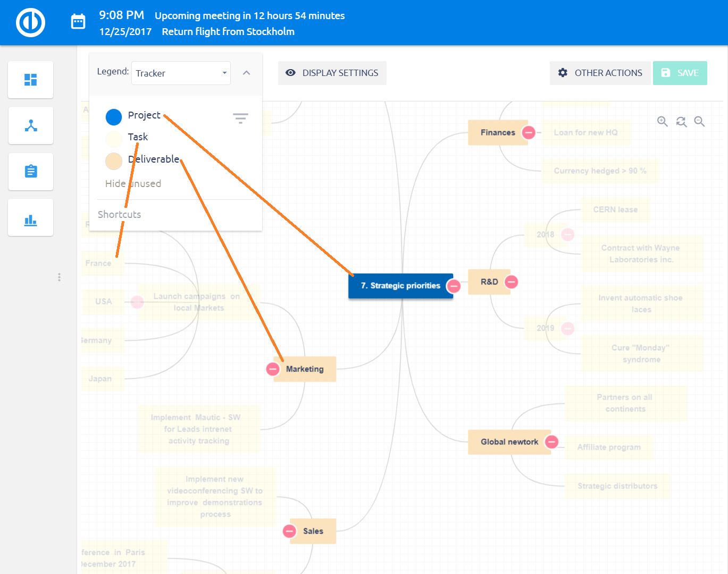This screenshot has width=728, height=574.
Task: Select the Finances node
Action: pos(498,132)
